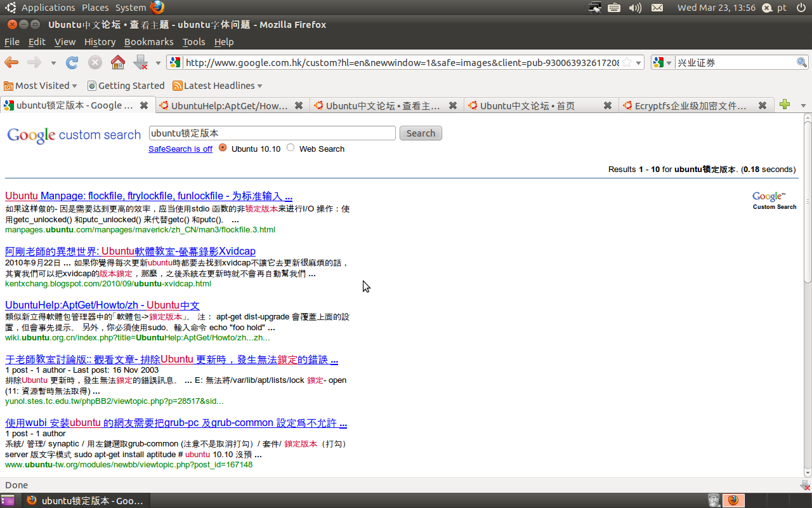Open the View menu
The height and width of the screenshot is (508, 812).
(65, 41)
